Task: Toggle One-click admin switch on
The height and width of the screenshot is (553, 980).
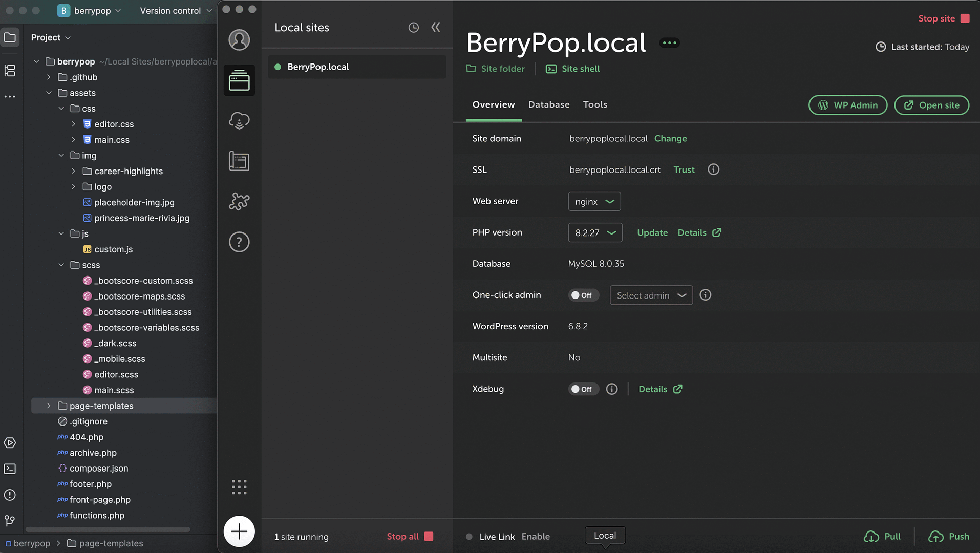Action: (x=583, y=295)
